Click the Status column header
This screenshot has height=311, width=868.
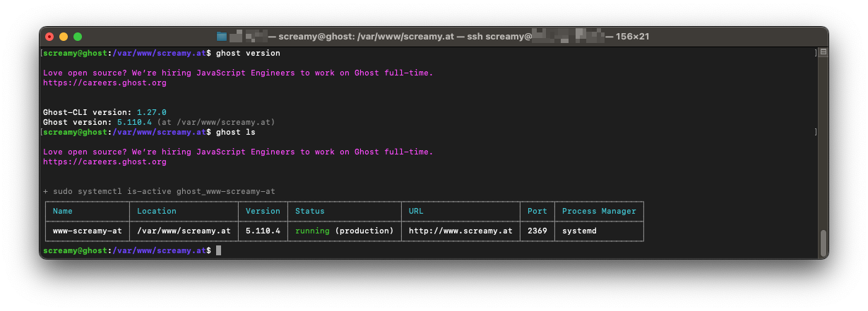tap(310, 211)
